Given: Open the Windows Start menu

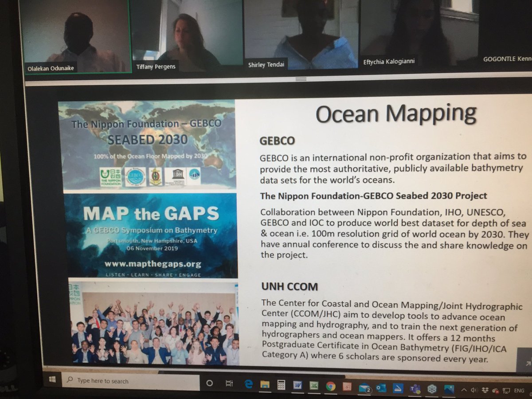Looking at the screenshot, I should coord(51,379).
